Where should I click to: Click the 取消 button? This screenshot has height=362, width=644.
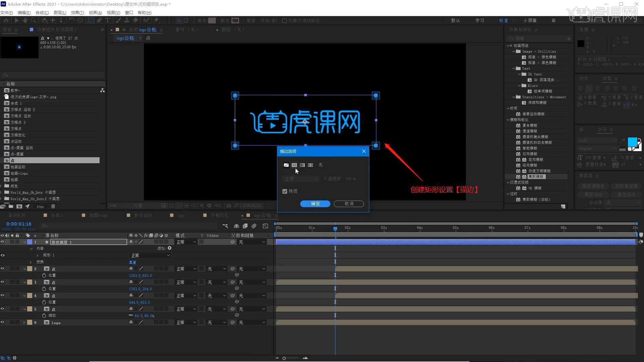click(x=348, y=204)
